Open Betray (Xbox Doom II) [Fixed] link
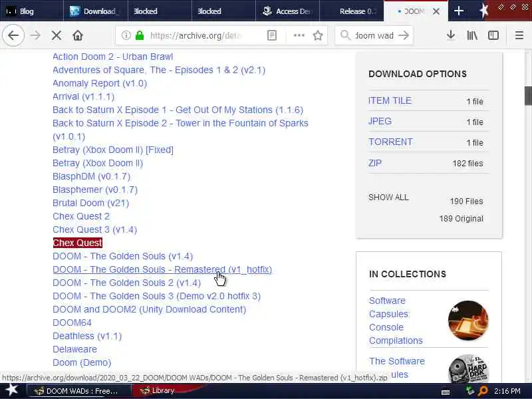The height and width of the screenshot is (399, 532). tap(113, 150)
